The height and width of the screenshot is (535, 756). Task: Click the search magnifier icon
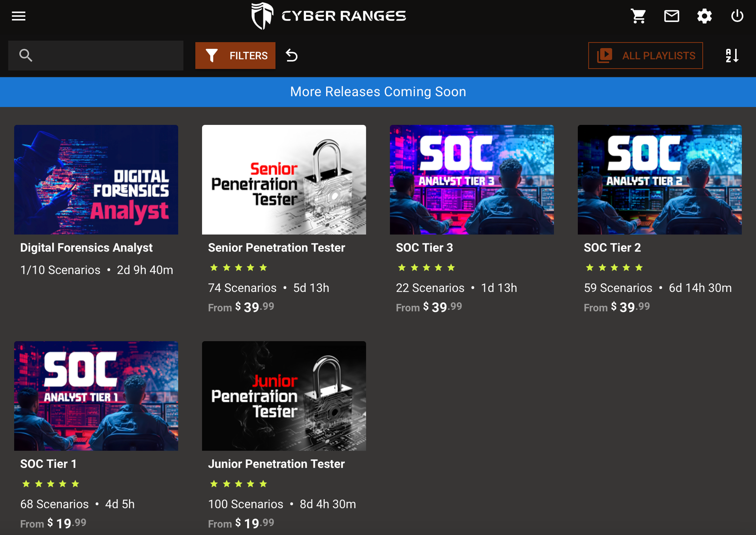click(26, 55)
